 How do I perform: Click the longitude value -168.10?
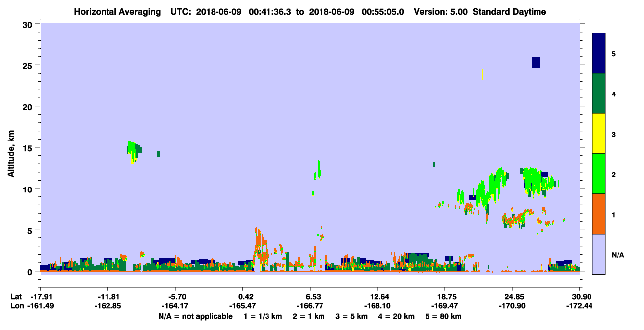point(377,306)
